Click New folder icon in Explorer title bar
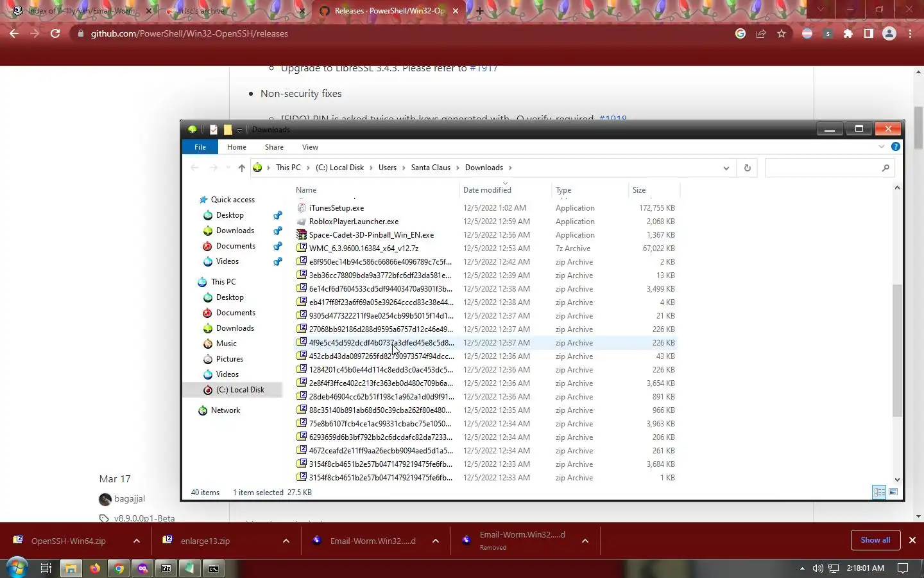The image size is (924, 578). click(228, 129)
